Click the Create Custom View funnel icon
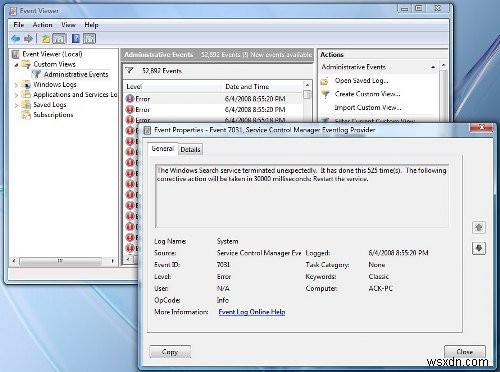 click(325, 94)
